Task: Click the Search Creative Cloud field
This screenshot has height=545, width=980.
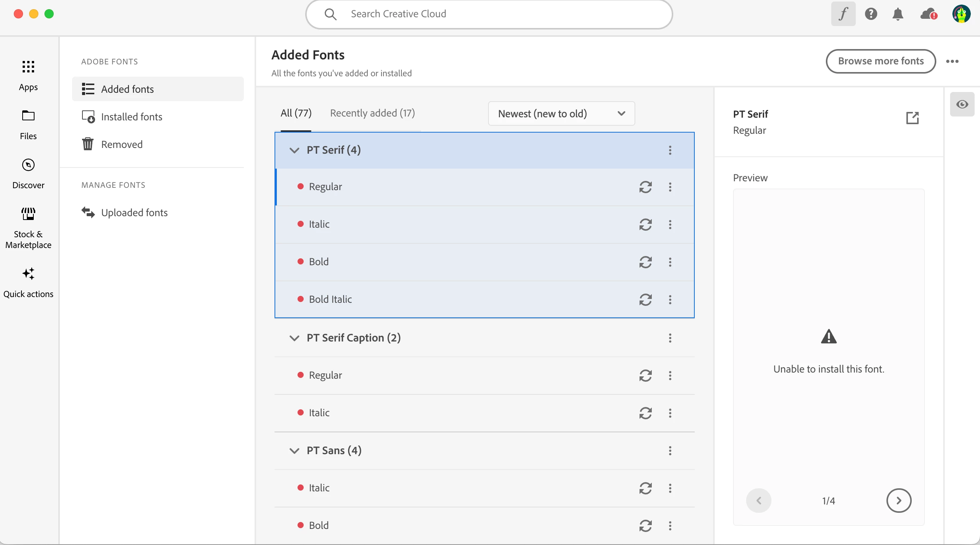Action: pyautogui.click(x=489, y=14)
